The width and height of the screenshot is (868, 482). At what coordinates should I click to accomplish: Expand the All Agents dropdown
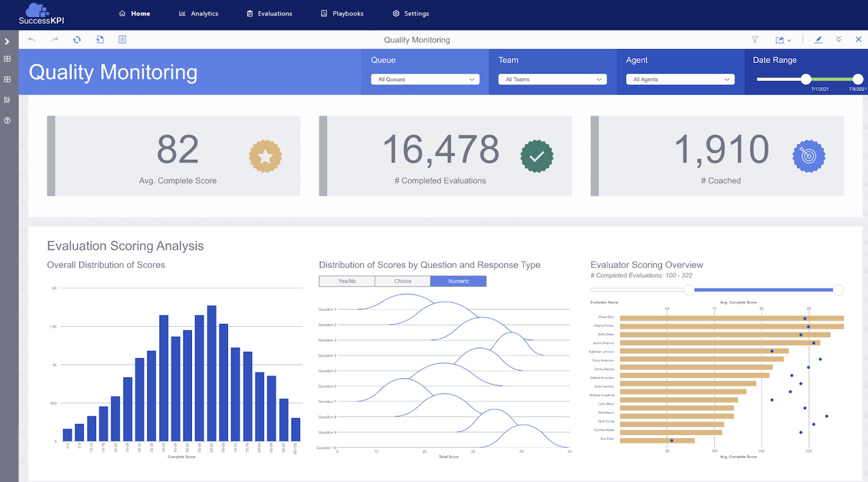coord(680,79)
